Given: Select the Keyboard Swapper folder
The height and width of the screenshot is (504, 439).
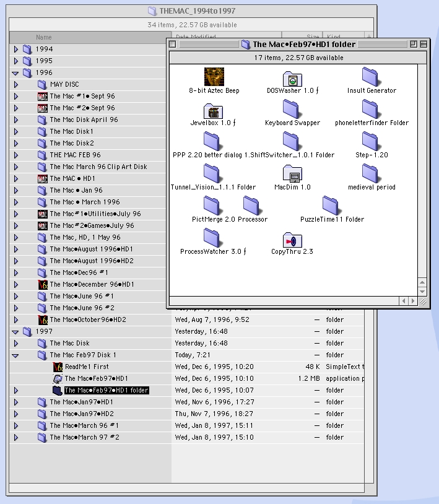Looking at the screenshot, I should point(291,108).
